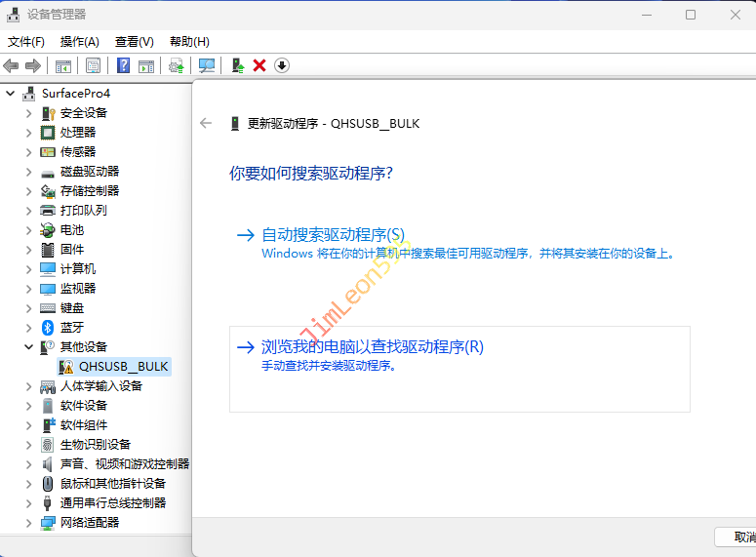
Task: Click the back arrow in driver dialog
Action: pyautogui.click(x=206, y=123)
